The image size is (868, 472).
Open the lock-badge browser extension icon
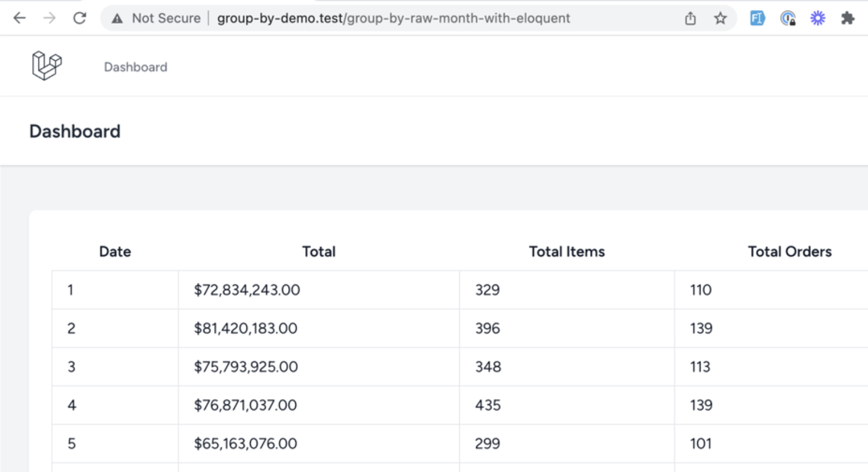(788, 18)
